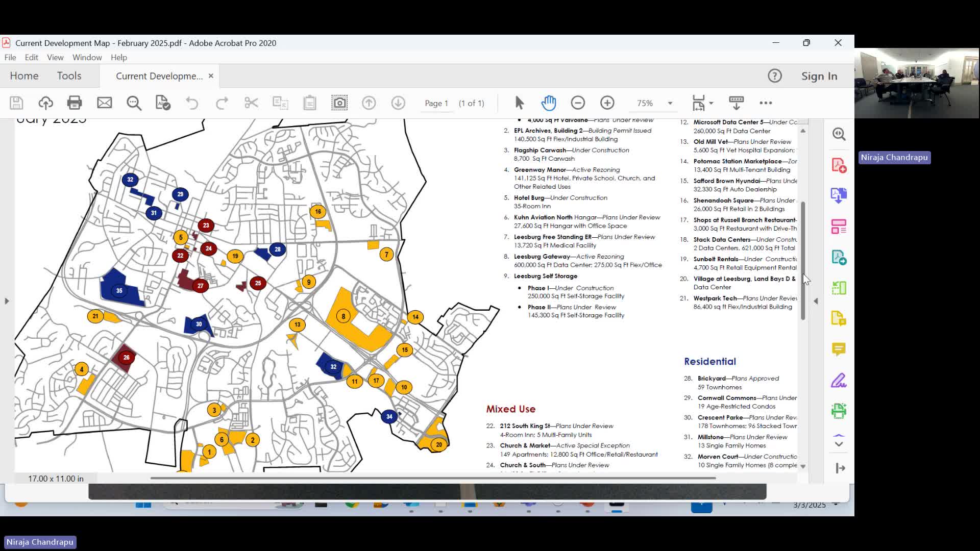Send file by email envelope icon
980x551 pixels.
pyautogui.click(x=104, y=103)
